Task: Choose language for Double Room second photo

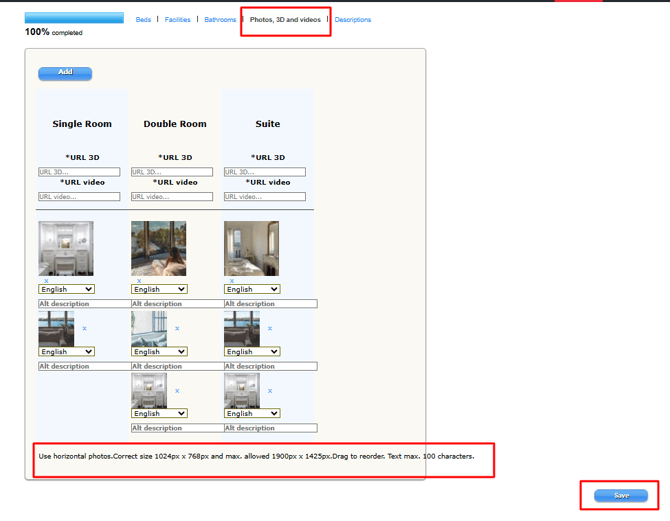Action: 159,351
